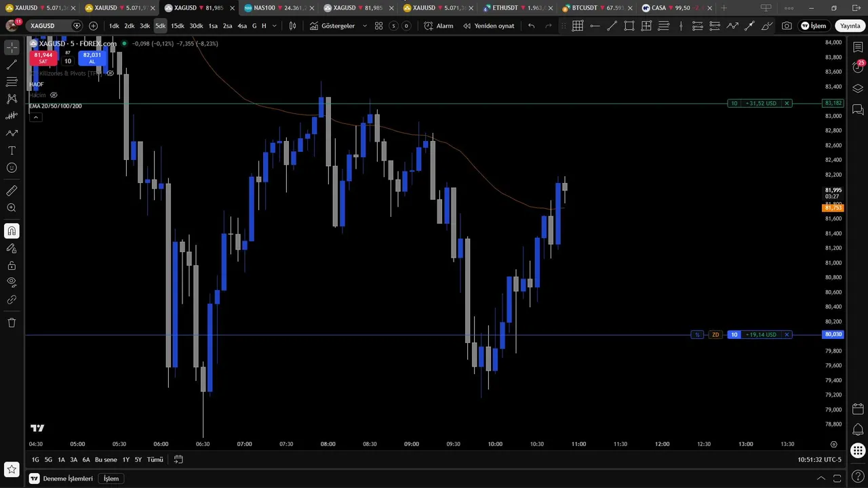868x488 pixels.
Task: Collapse the bottom trading panel chevron
Action: 821,479
